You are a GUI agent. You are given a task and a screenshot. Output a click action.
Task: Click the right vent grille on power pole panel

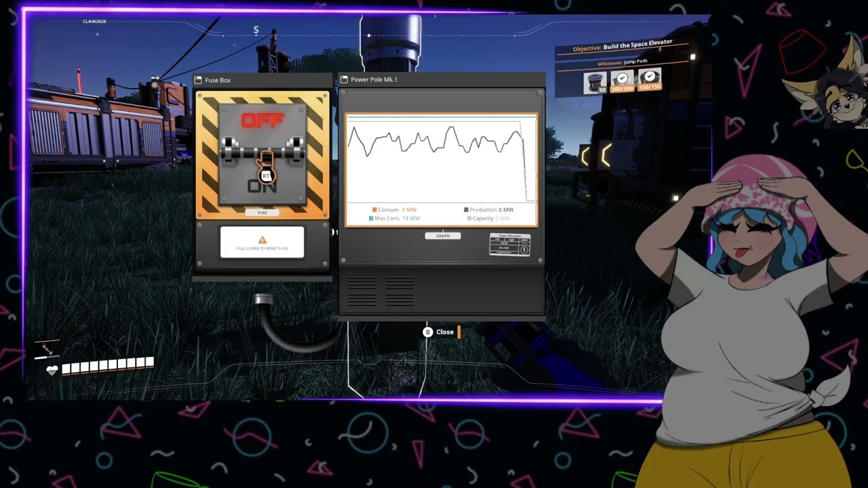click(x=399, y=293)
